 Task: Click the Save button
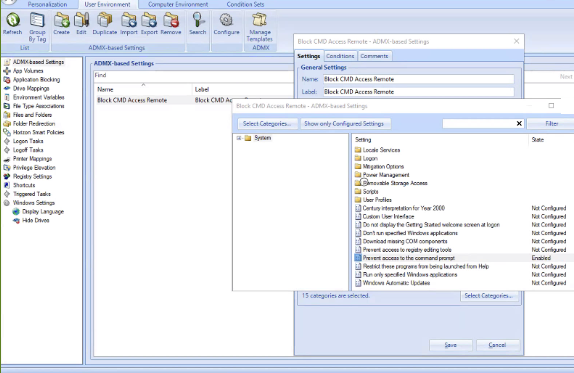pyautogui.click(x=451, y=345)
